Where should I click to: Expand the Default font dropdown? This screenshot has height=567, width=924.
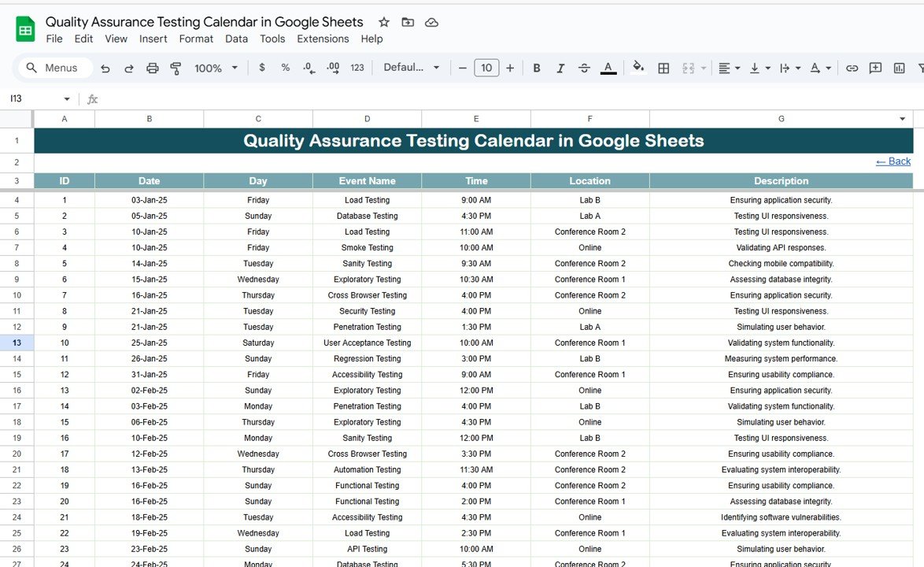[x=411, y=68]
